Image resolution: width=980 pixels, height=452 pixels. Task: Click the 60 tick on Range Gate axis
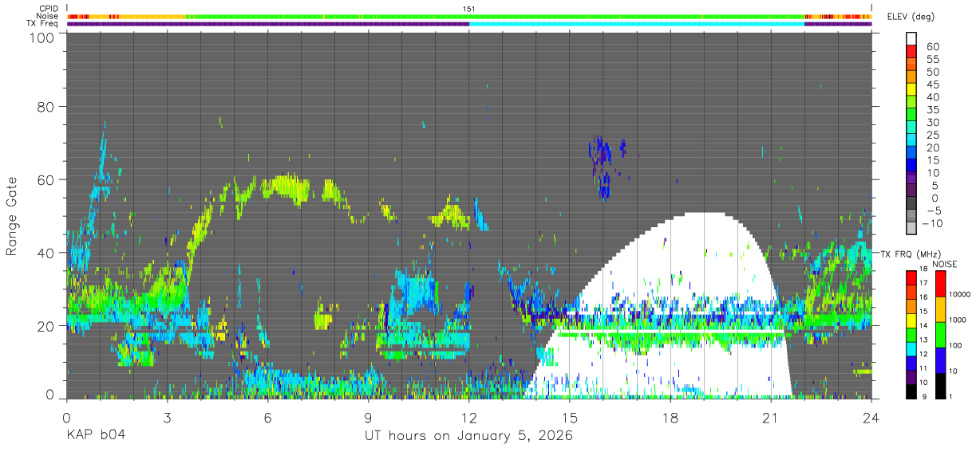[45, 179]
